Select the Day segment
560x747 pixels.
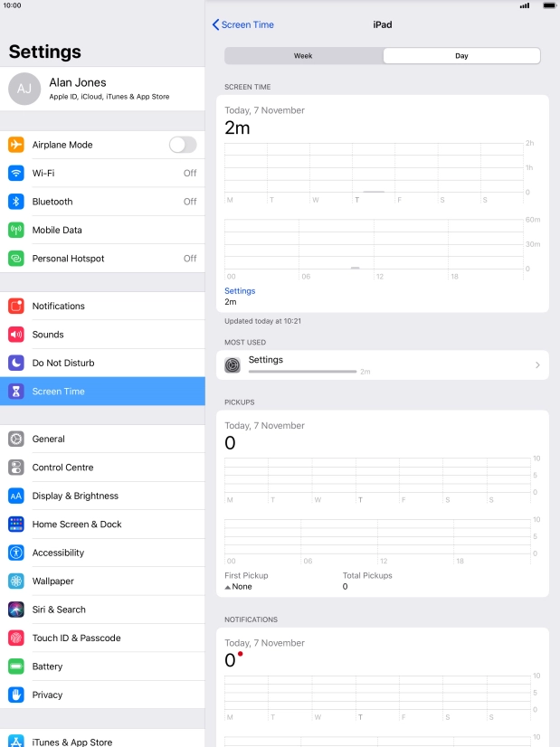(461, 56)
